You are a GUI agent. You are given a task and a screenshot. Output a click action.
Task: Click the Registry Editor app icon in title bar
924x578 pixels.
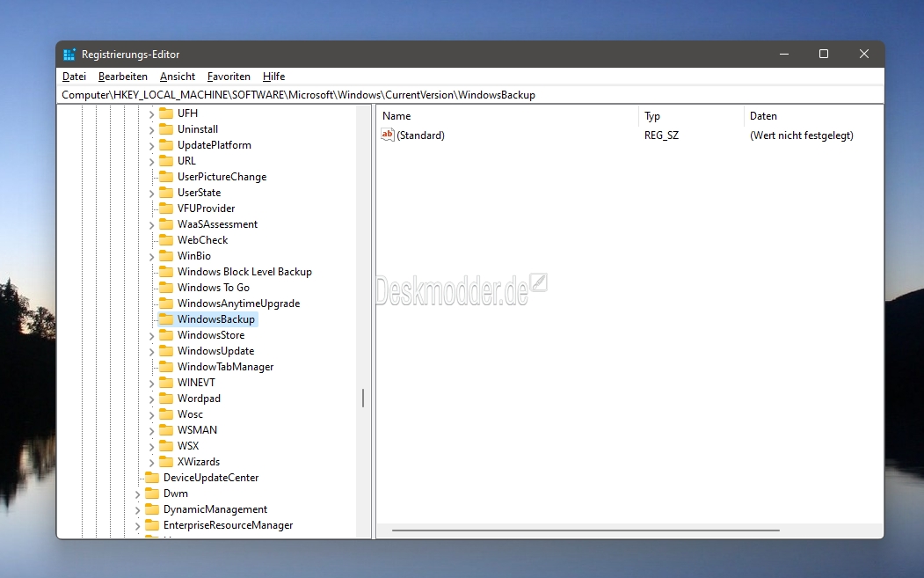click(70, 55)
